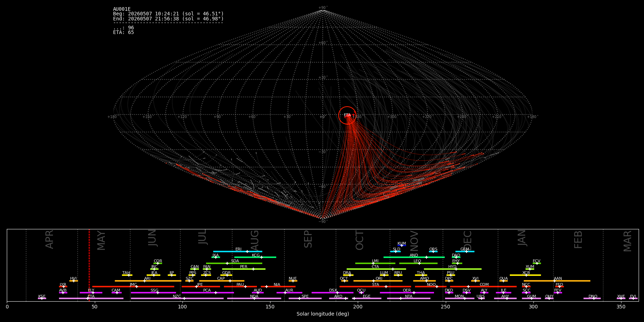The image size is (644, 322).
Task: Select the cyan GEM shower bar
Action: click(465, 252)
